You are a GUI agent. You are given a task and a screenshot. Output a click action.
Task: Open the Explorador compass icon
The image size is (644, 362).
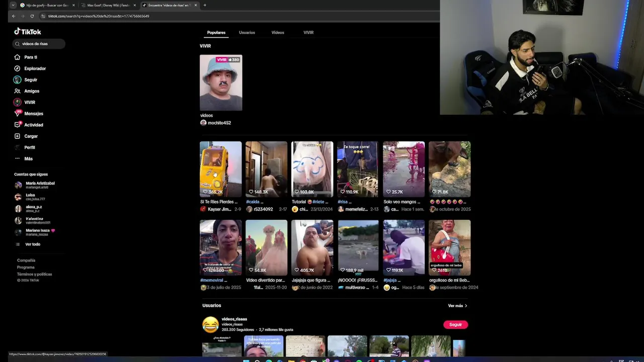coord(17,68)
